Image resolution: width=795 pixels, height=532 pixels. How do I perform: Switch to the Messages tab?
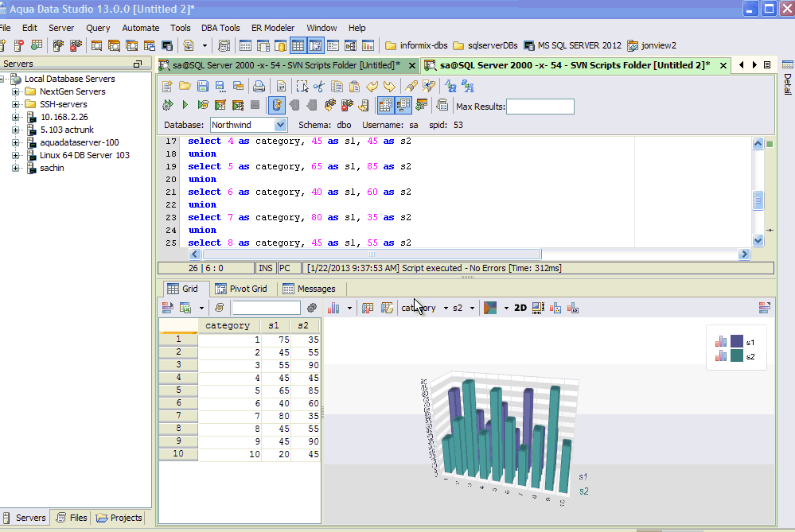pos(309,289)
